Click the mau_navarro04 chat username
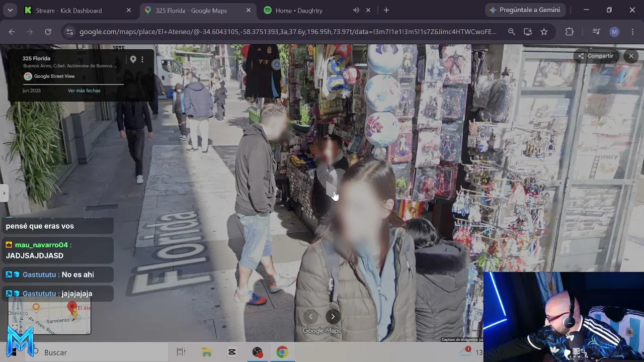644x362 pixels. [x=41, y=245]
